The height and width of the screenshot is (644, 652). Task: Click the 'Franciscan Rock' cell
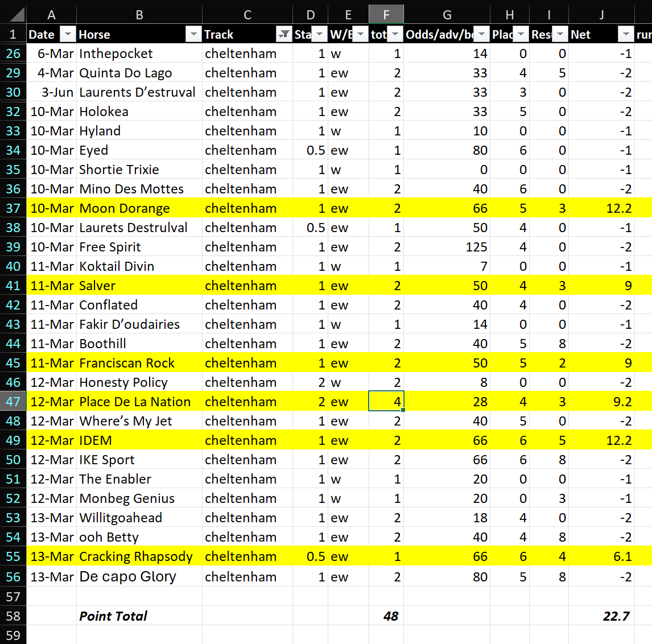point(139,362)
